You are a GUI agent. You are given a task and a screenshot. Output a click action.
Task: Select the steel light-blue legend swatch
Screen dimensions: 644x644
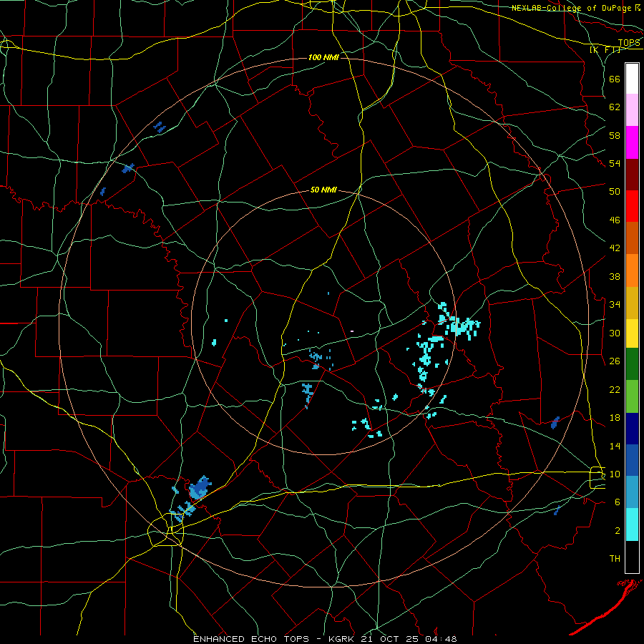pos(632,492)
